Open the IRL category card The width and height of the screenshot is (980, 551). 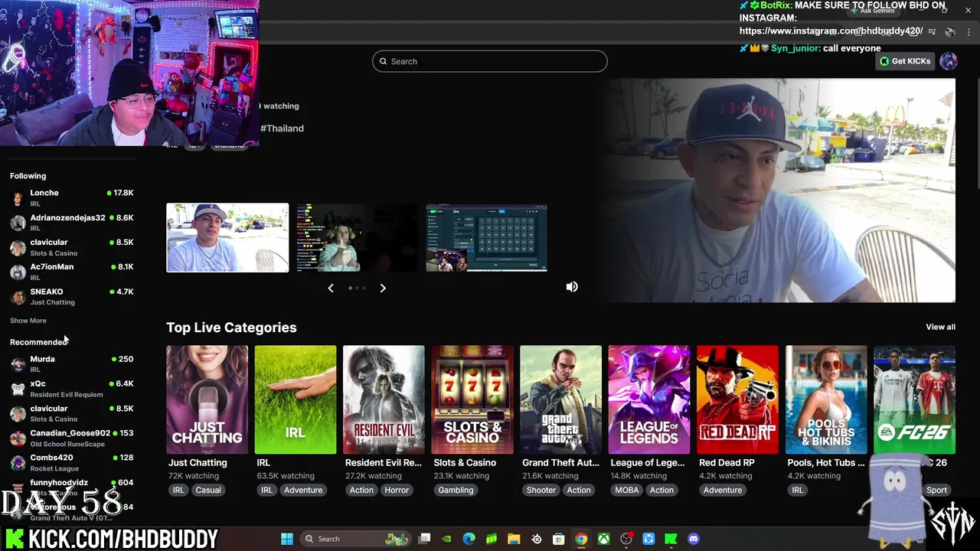coord(296,399)
